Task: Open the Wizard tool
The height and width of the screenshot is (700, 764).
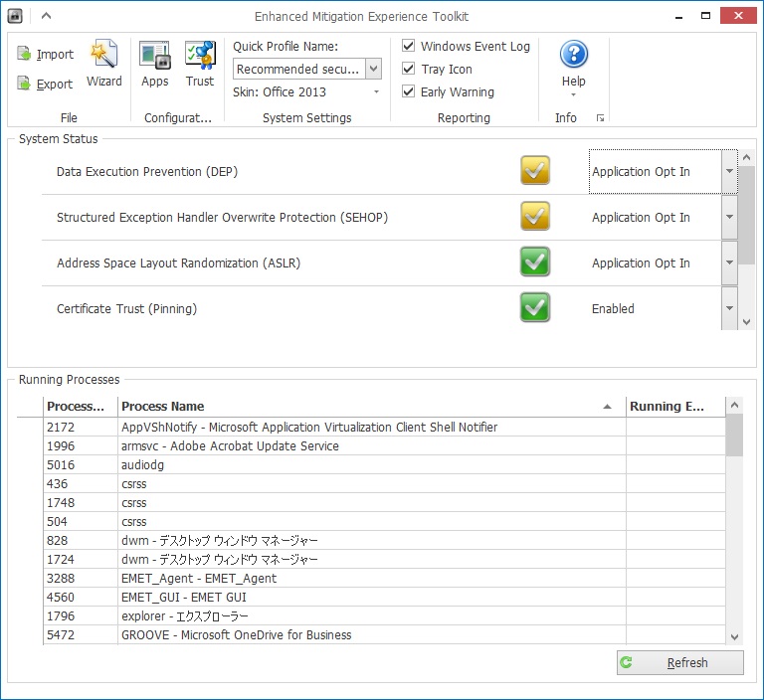Action: (103, 64)
